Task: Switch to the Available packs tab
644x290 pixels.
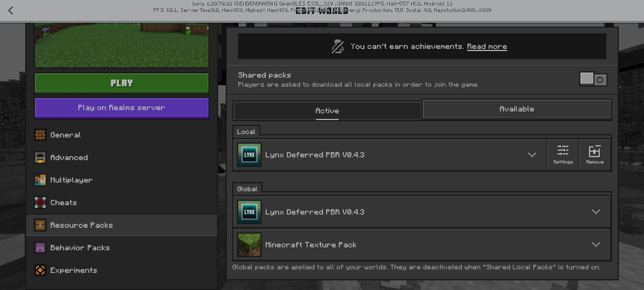Action: coord(517,109)
